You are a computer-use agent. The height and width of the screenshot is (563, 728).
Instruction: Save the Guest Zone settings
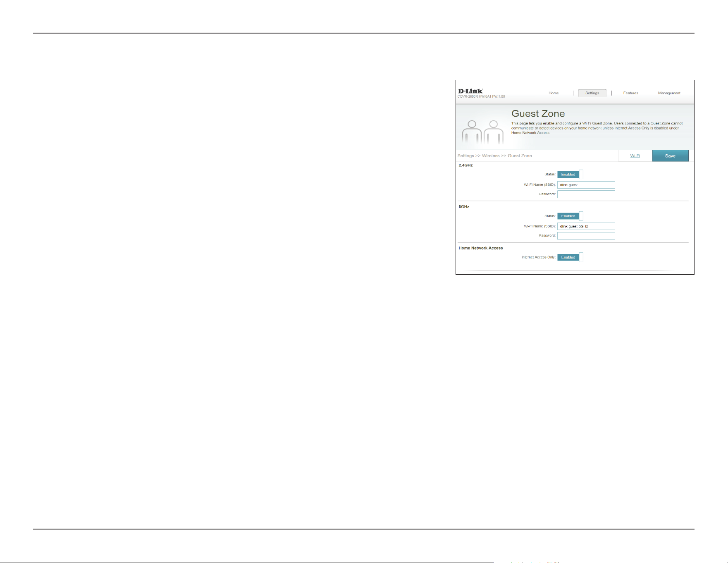coord(670,156)
